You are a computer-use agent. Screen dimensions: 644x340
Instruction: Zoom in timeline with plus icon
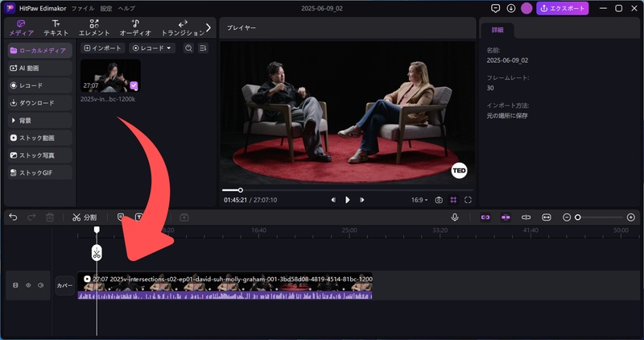tap(631, 217)
